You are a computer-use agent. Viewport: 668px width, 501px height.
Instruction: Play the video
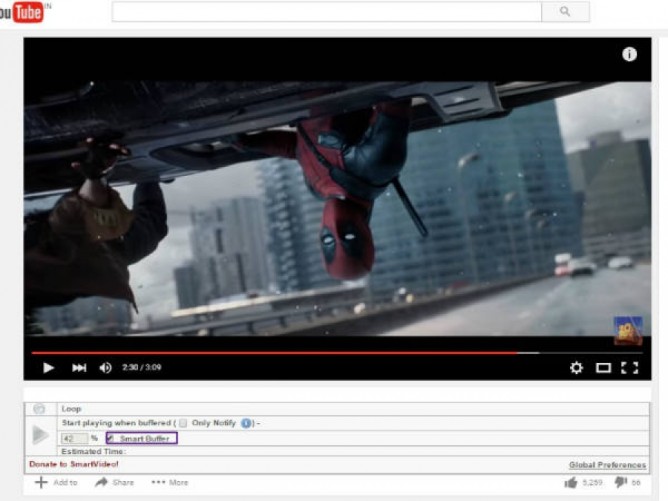click(48, 368)
